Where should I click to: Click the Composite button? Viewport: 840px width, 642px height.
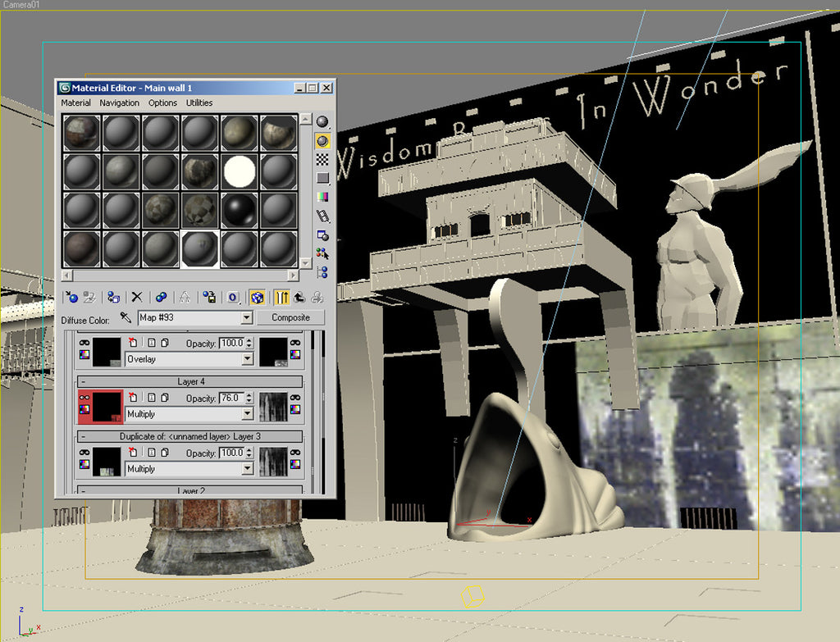291,317
